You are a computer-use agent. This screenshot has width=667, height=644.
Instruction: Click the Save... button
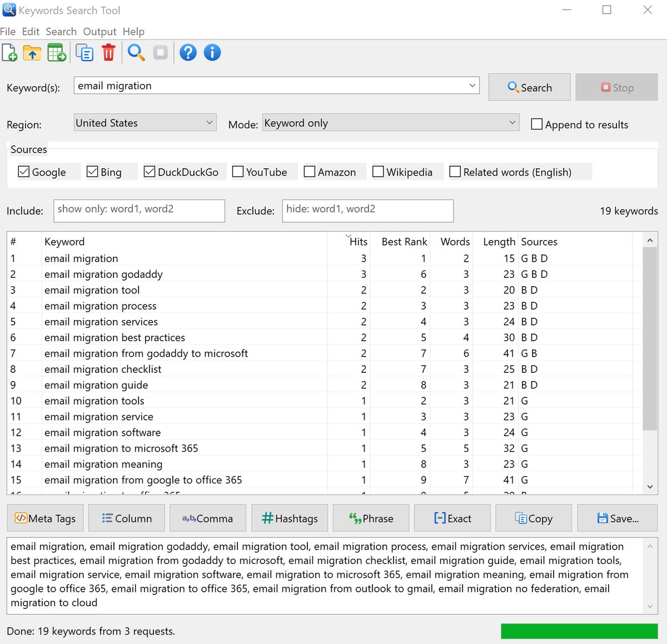[x=618, y=518]
